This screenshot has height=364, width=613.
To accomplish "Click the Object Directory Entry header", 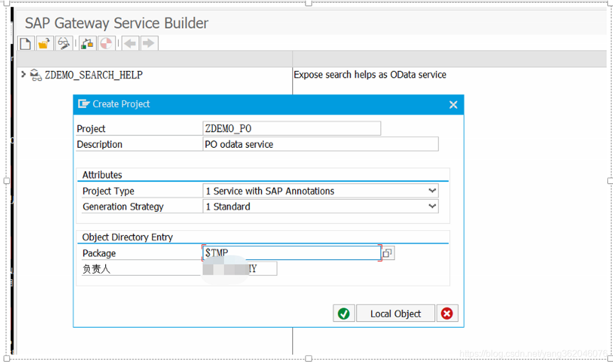I will [x=127, y=237].
